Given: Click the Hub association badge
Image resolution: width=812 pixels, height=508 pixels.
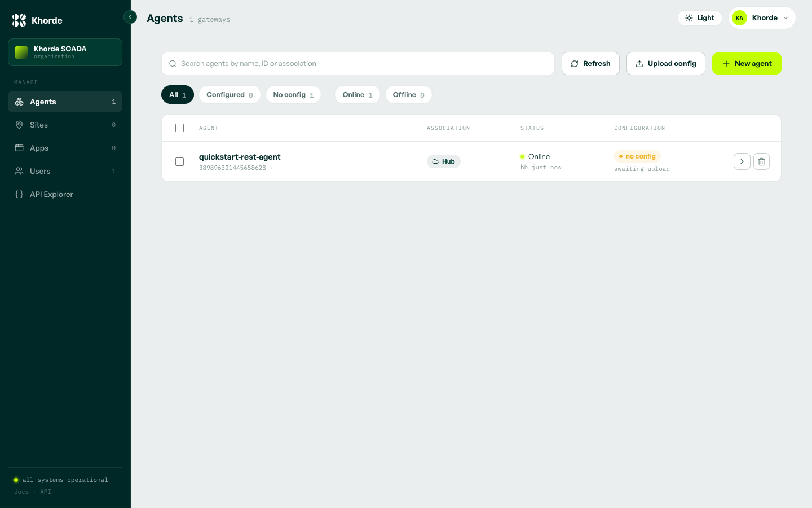Looking at the screenshot, I should tap(444, 161).
